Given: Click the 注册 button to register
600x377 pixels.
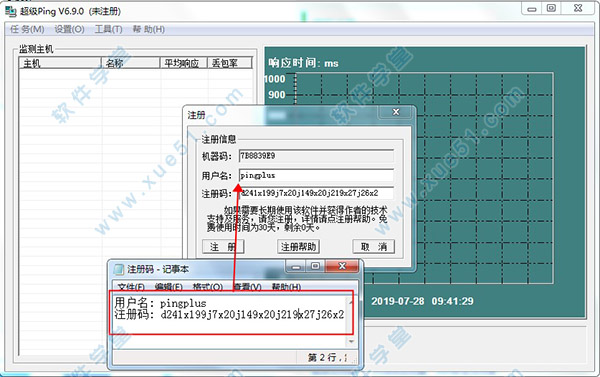Looking at the screenshot, I should [x=223, y=247].
